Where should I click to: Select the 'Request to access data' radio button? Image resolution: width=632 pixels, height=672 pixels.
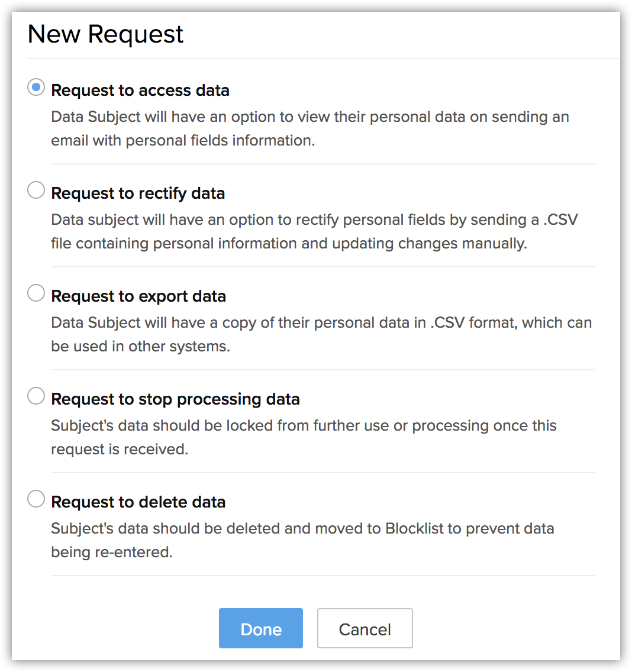[x=36, y=88]
